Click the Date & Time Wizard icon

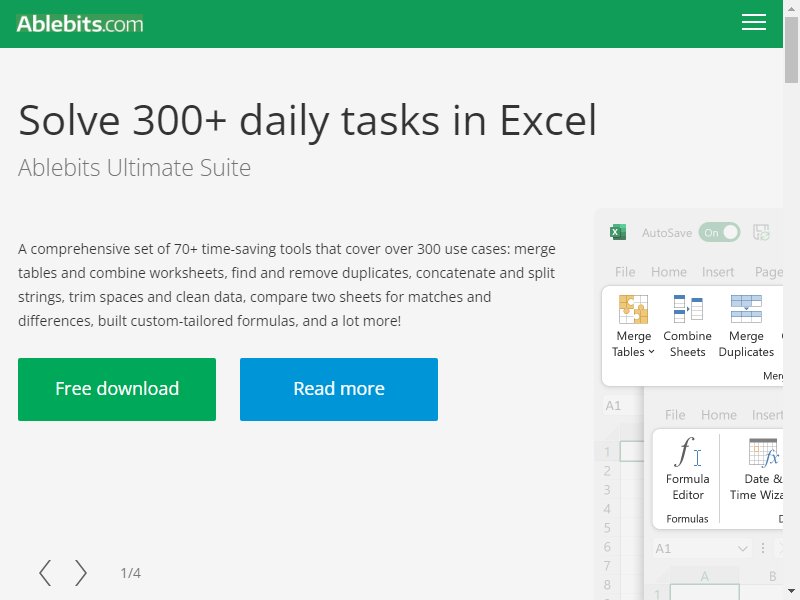763,453
